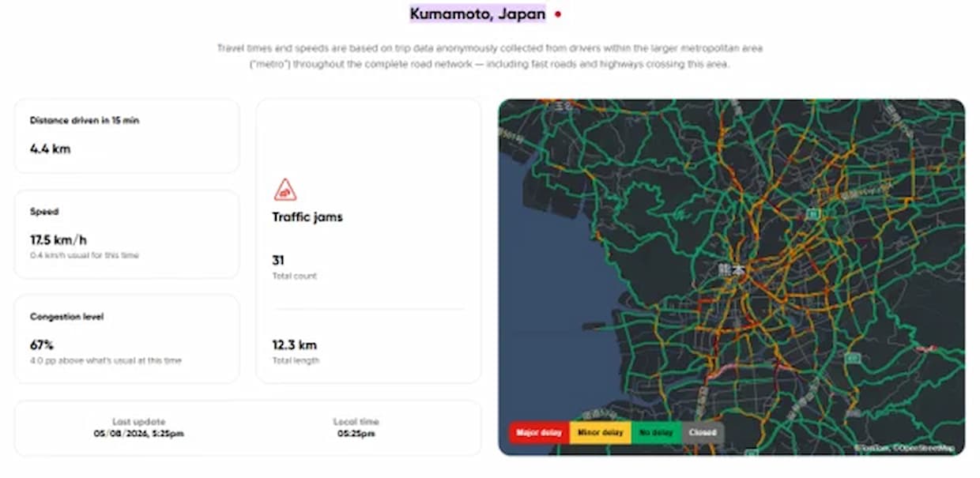
Task: Click the red dot beside Kumamoto, Japan
Action: coord(558,14)
